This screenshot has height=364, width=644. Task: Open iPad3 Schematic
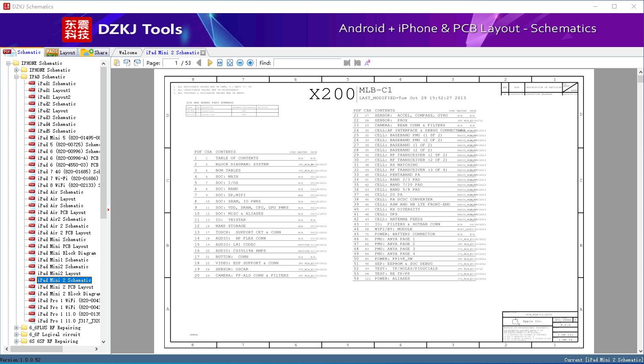tap(56, 117)
